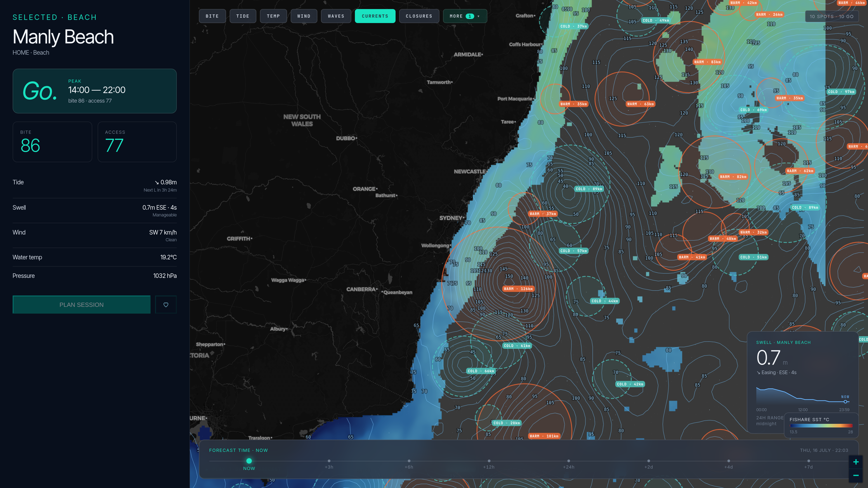Viewport: 868px width, 488px height.
Task: Select the WARM · 126km eddy label
Action: point(518,289)
